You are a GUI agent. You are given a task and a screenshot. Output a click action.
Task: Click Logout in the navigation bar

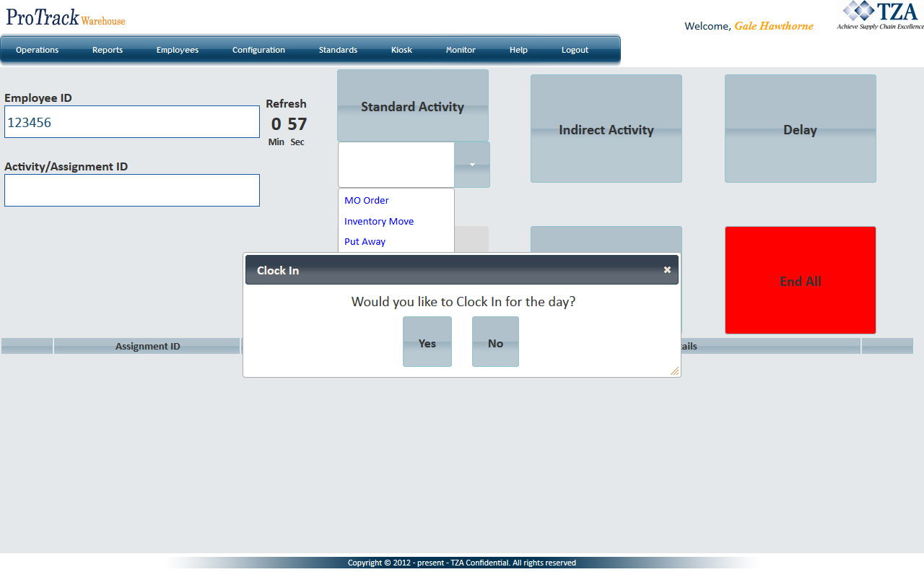coord(575,50)
